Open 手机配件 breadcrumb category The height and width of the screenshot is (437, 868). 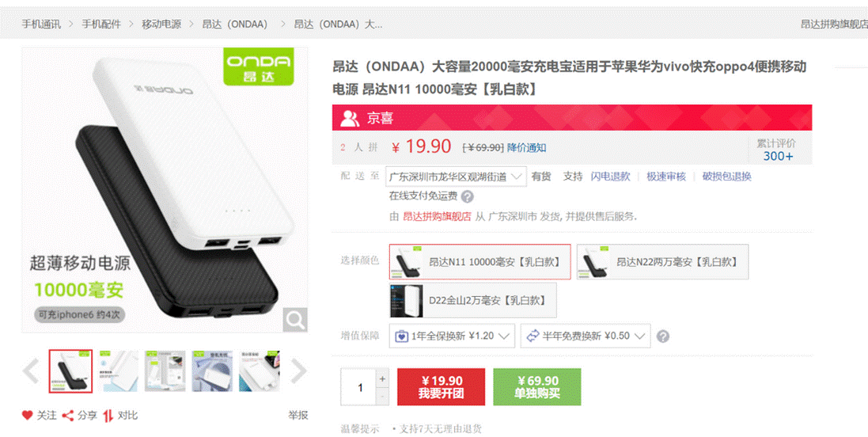[101, 25]
